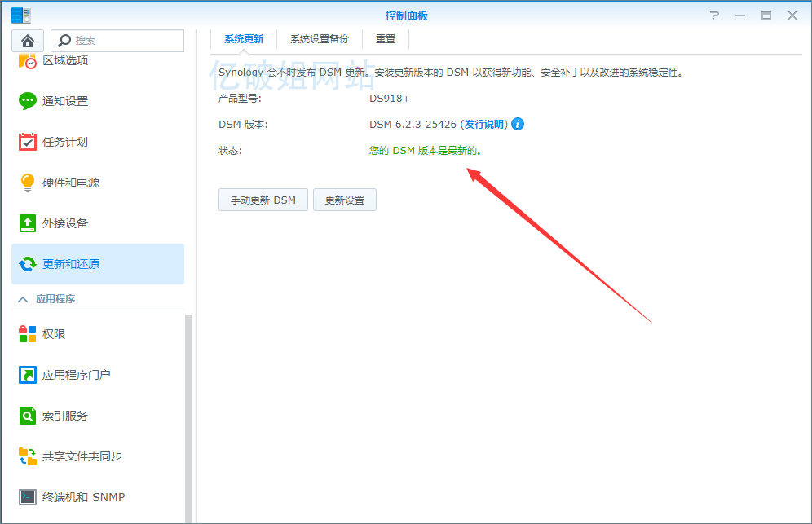Screen dimensions: 812x524
Task: Switch to the 系统更新 tab
Action: coord(244,39)
